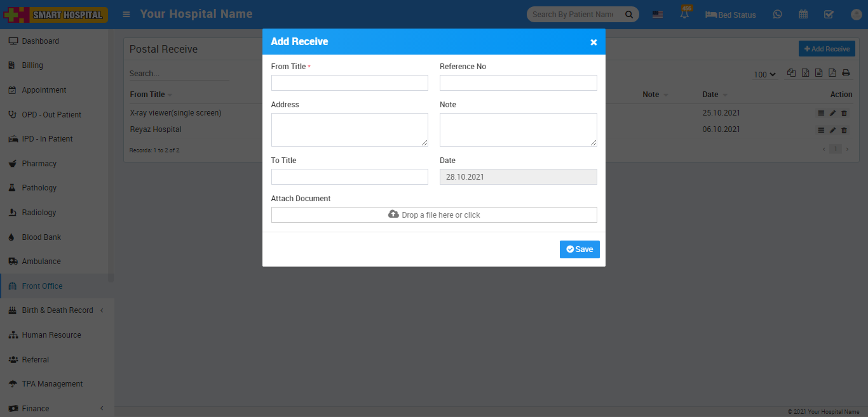The width and height of the screenshot is (868, 417).
Task: Expand Birth & Death Record menu
Action: pyautogui.click(x=57, y=310)
